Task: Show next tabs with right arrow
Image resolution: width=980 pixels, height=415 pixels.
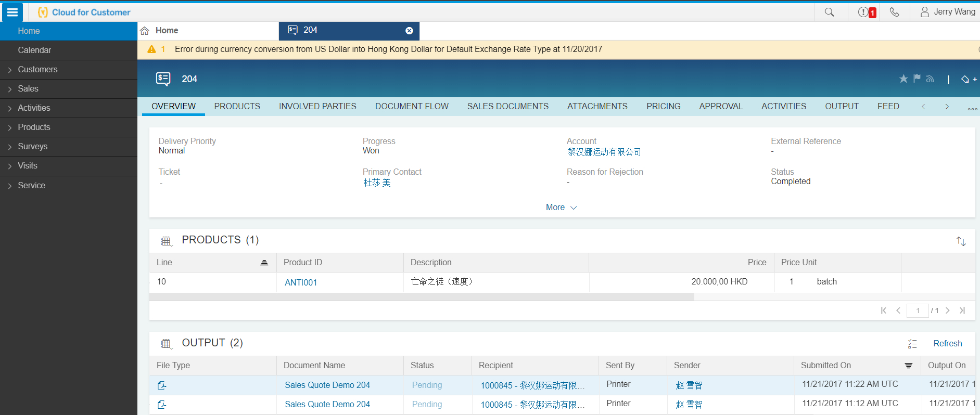Action: (x=947, y=107)
